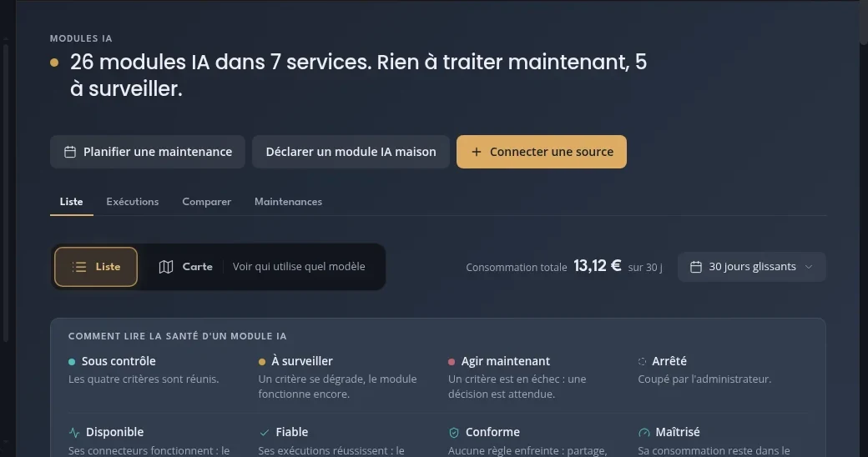Screen dimensions: 868x457
Task: Click 'Un critère se dégrade' description
Action: click(x=338, y=386)
